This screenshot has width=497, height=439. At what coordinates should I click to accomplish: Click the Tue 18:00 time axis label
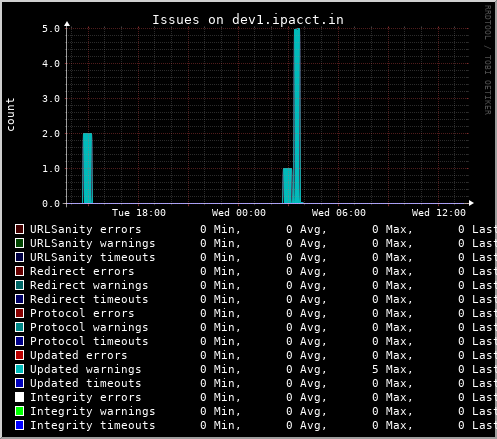pyautogui.click(x=139, y=213)
